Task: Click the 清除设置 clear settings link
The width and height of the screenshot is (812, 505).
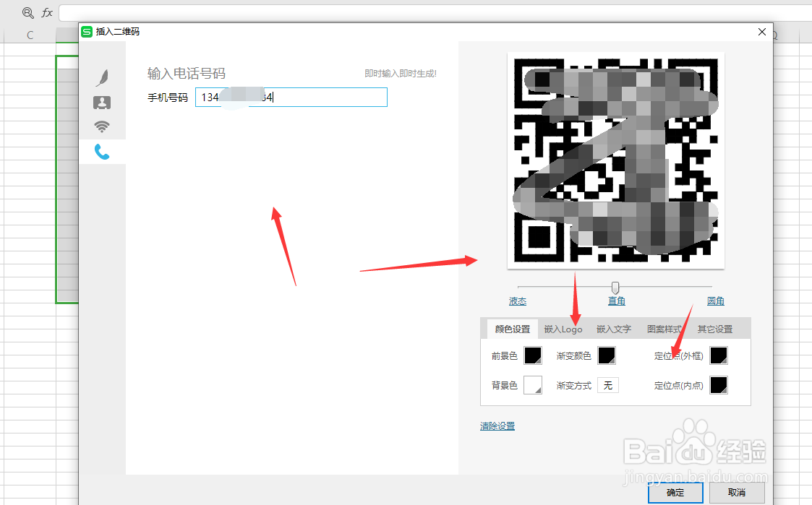Action: tap(497, 426)
